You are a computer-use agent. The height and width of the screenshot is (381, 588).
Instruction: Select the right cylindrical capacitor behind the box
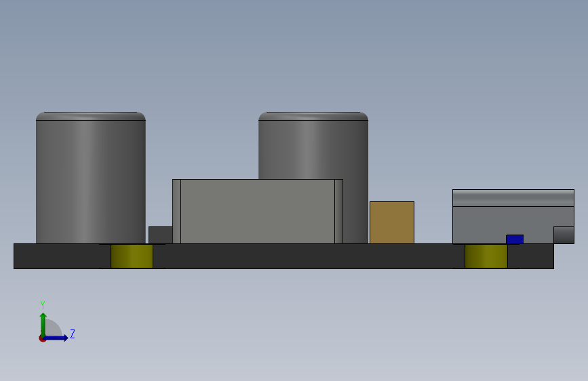click(313, 150)
